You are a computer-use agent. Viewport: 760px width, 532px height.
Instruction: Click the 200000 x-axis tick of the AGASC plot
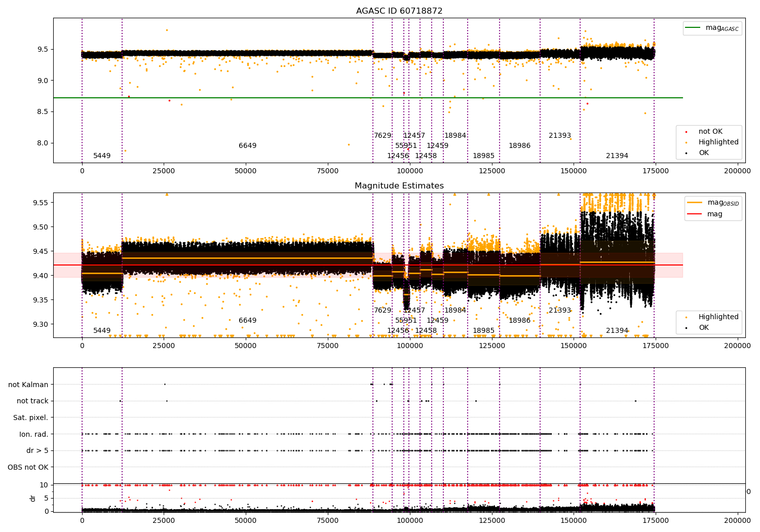[737, 171]
